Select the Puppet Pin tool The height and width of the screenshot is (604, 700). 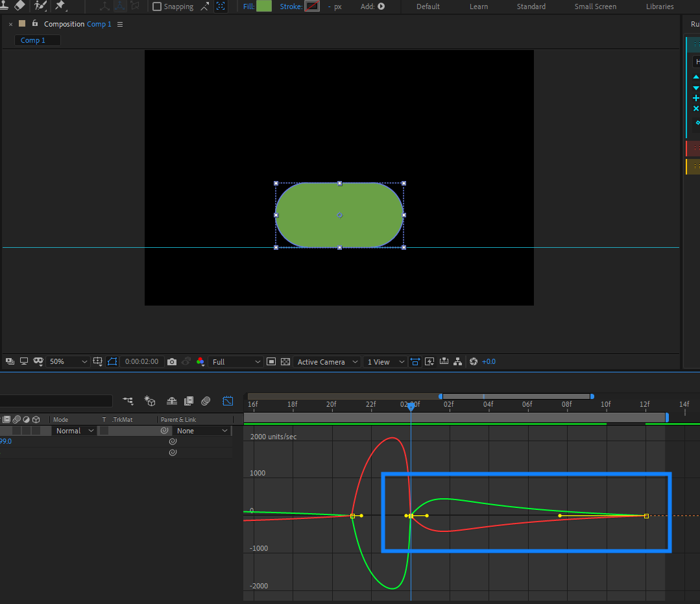60,6
